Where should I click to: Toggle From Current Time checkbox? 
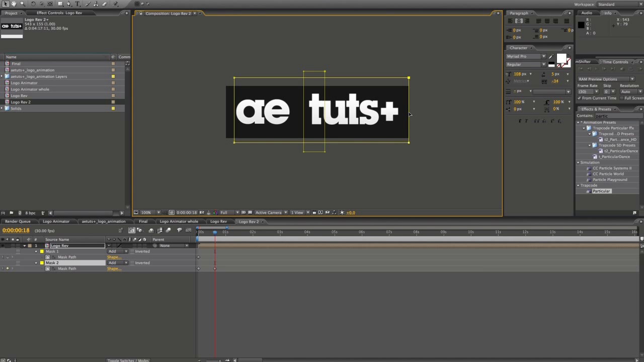(x=579, y=98)
